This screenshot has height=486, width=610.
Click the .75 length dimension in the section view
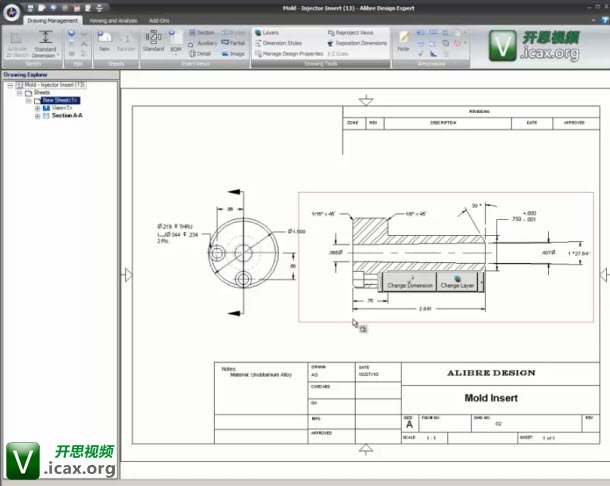[370, 300]
